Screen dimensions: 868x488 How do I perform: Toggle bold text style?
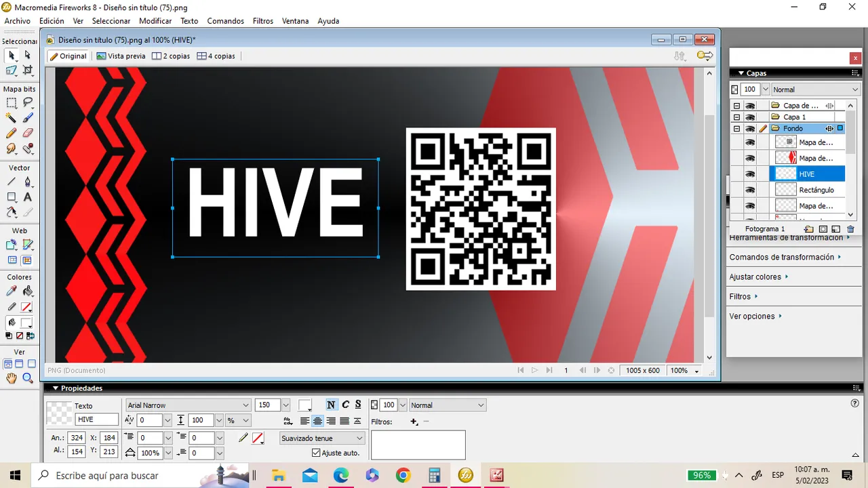(x=331, y=405)
